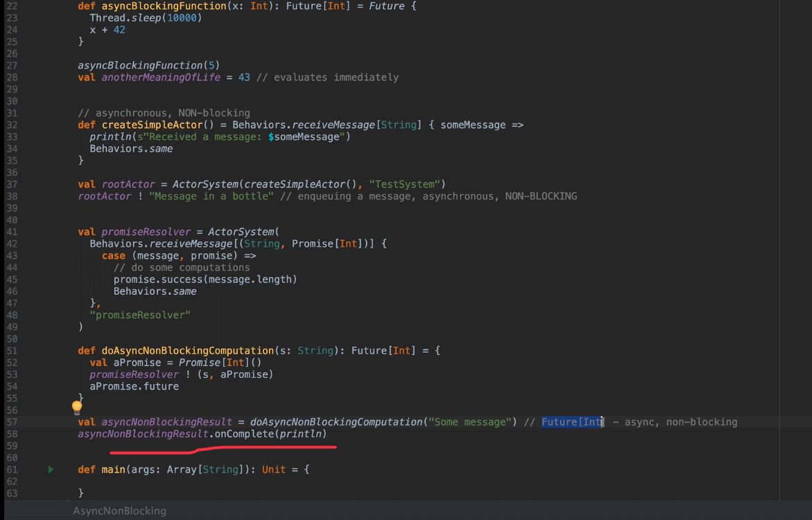This screenshot has width=812, height=520.
Task: Click line number 32 in the gutter
Action: click(11, 125)
